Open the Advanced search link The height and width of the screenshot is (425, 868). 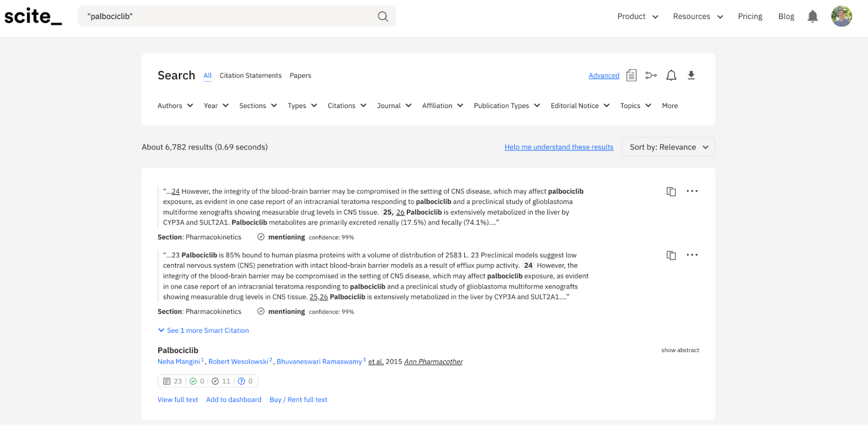coord(604,76)
